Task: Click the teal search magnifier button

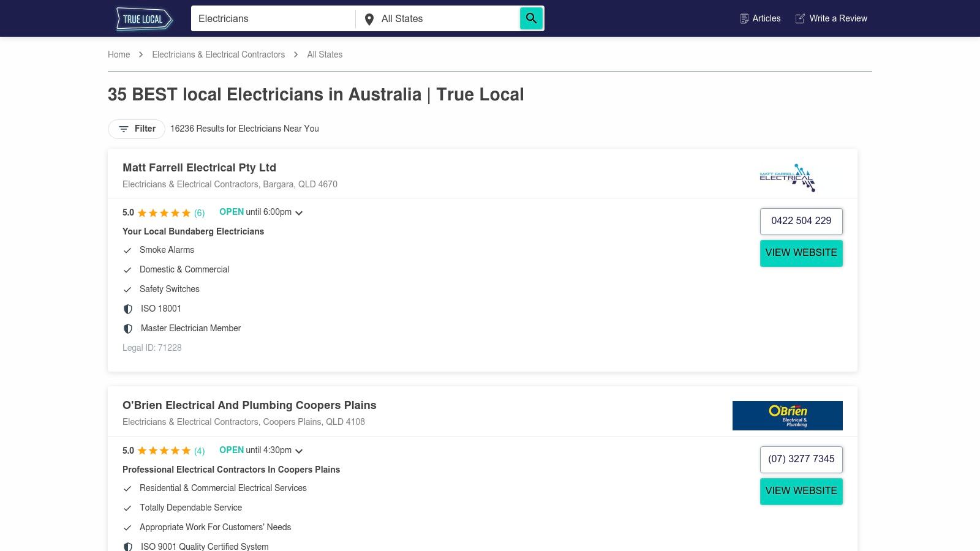Action: click(x=531, y=18)
